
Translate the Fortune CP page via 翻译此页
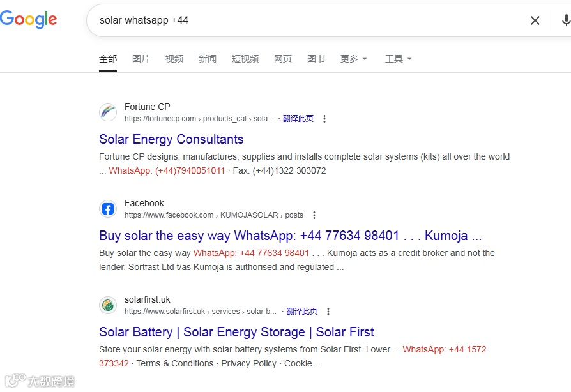click(x=298, y=119)
